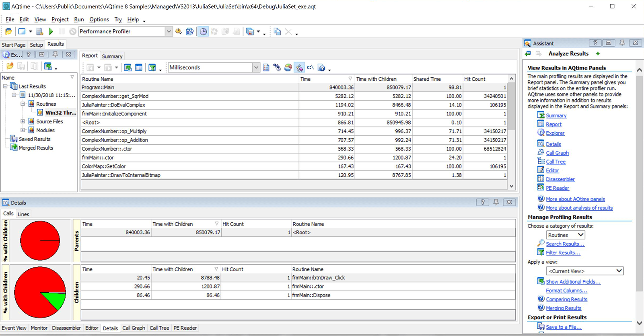Viewport: 644px width, 336px height.
Task: Click the green down arrow beside Analyze Results
Action: [x=598, y=53]
